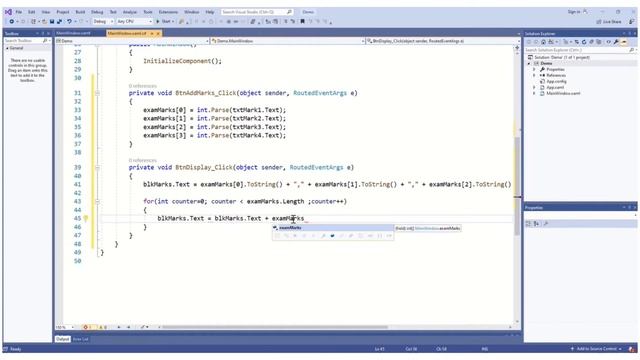This screenshot has width=640, height=360.
Task: Open the File menu
Action: click(19, 12)
